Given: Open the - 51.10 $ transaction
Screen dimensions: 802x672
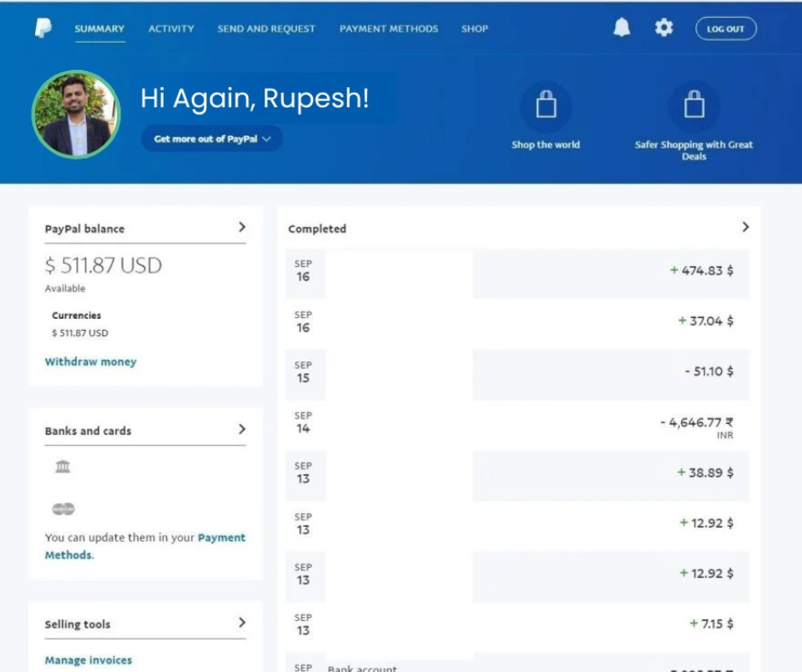Looking at the screenshot, I should pos(517,375).
